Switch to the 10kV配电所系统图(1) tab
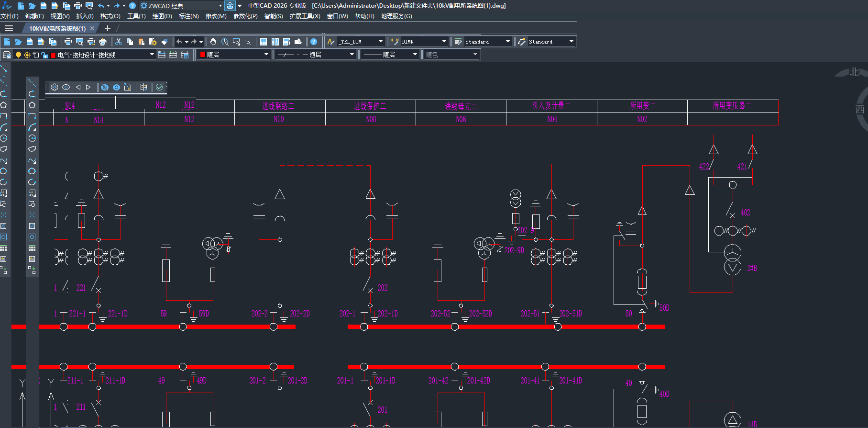Image resolution: width=868 pixels, height=428 pixels. 57,28
